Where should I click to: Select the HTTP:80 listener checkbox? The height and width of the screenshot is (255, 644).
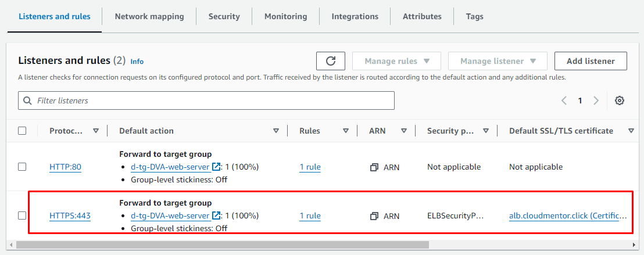22,167
